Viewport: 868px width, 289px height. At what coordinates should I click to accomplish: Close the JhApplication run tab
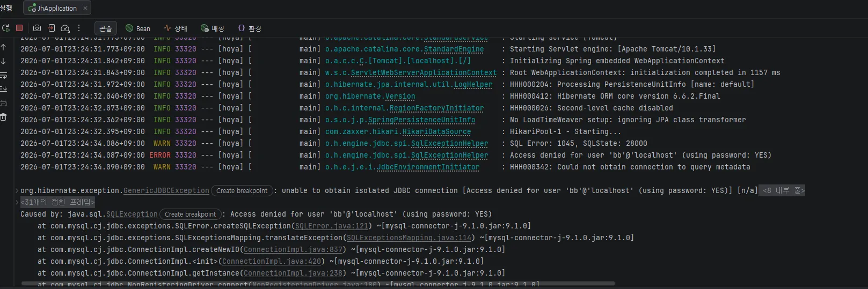84,8
